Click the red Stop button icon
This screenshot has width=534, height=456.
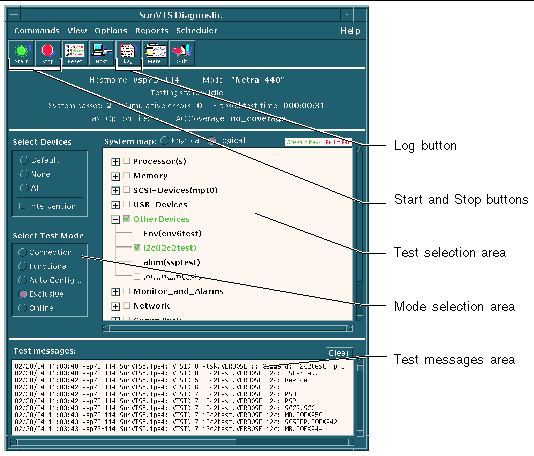point(48,53)
